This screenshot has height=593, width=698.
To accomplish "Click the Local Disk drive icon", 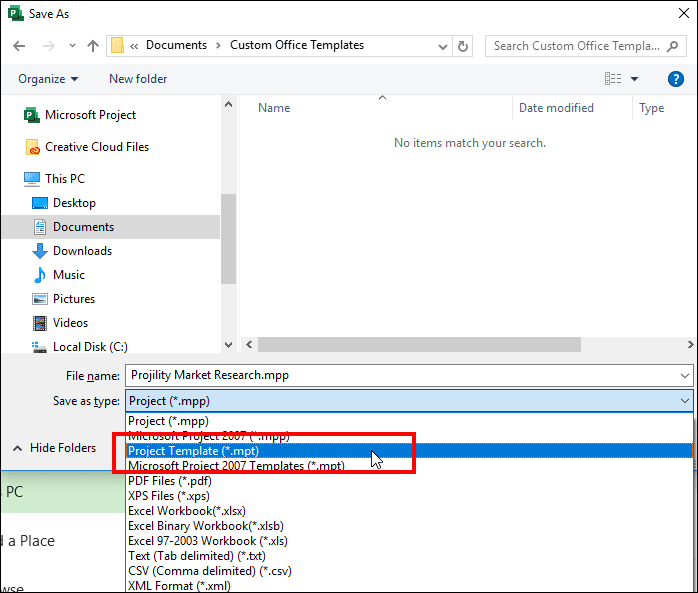I will [x=39, y=347].
